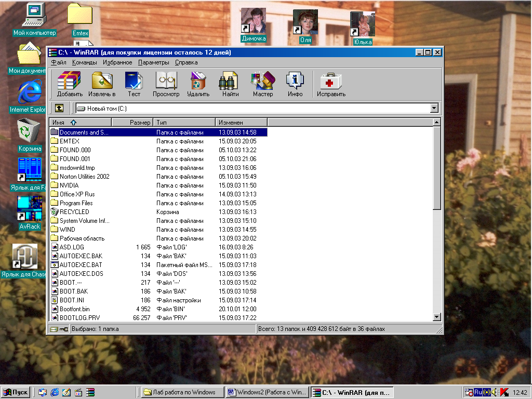This screenshot has width=532, height=399.
Task: Open the Параметры menu
Action: (154, 62)
